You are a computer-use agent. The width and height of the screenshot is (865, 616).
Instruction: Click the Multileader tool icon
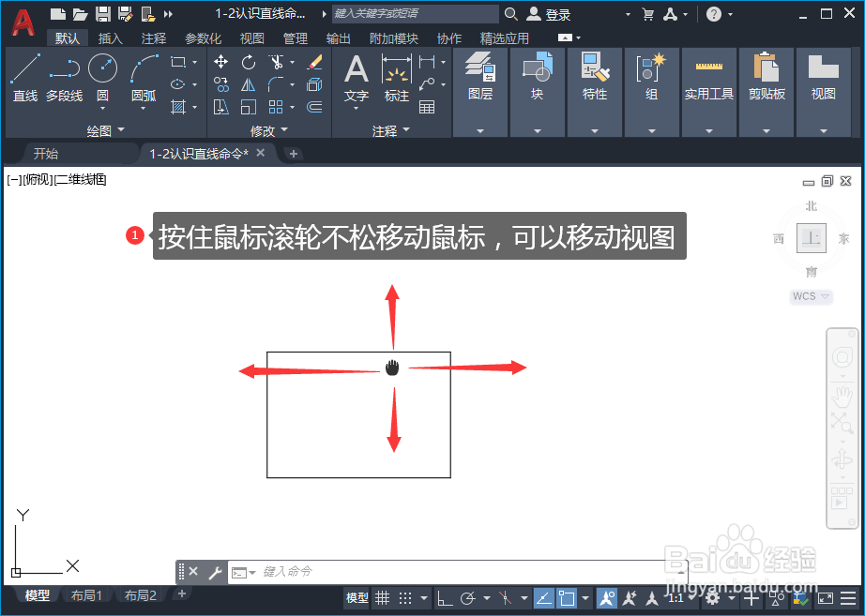427,84
